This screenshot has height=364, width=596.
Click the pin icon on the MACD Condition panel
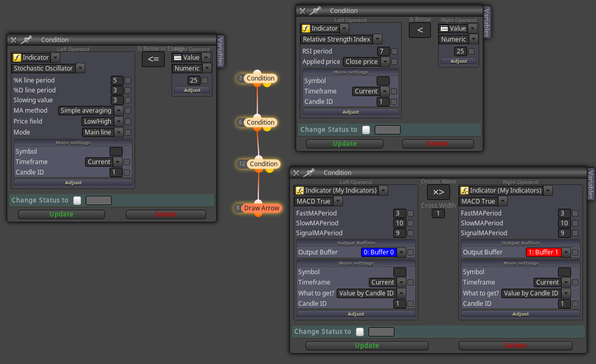(309, 172)
